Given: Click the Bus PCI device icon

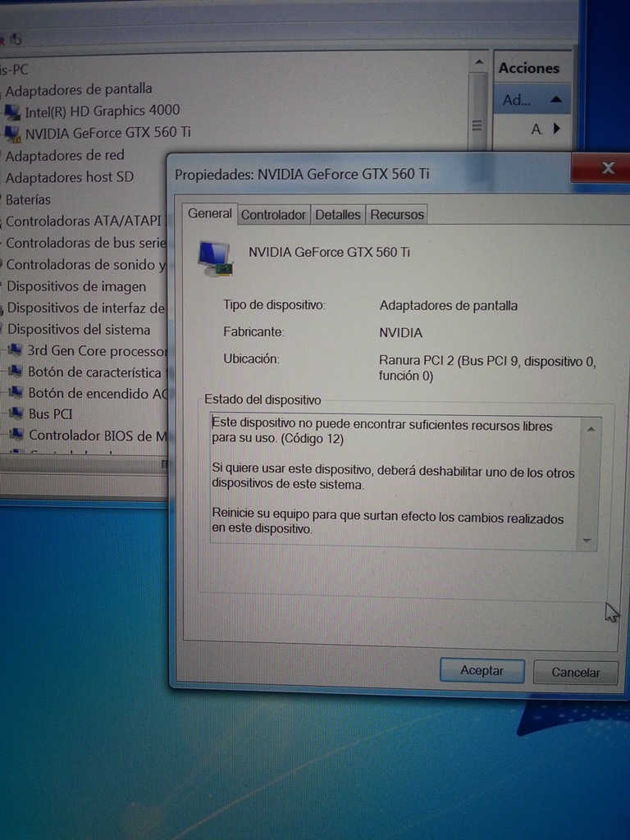Looking at the screenshot, I should tap(16, 413).
